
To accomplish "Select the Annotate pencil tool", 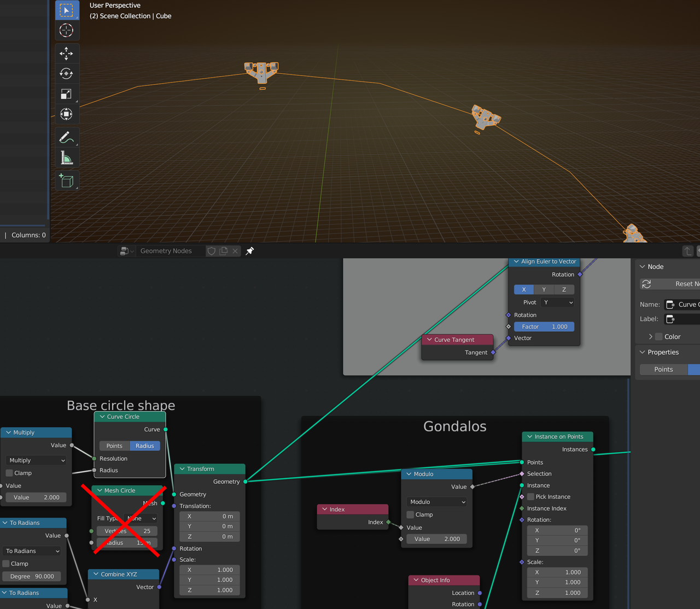I will click(67, 137).
